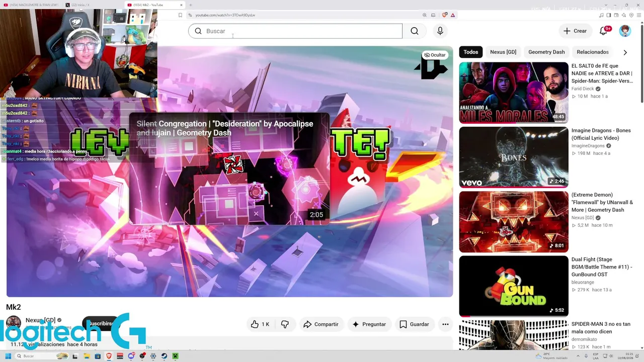Open the taskbar weather widget showing 20°C

552,356
